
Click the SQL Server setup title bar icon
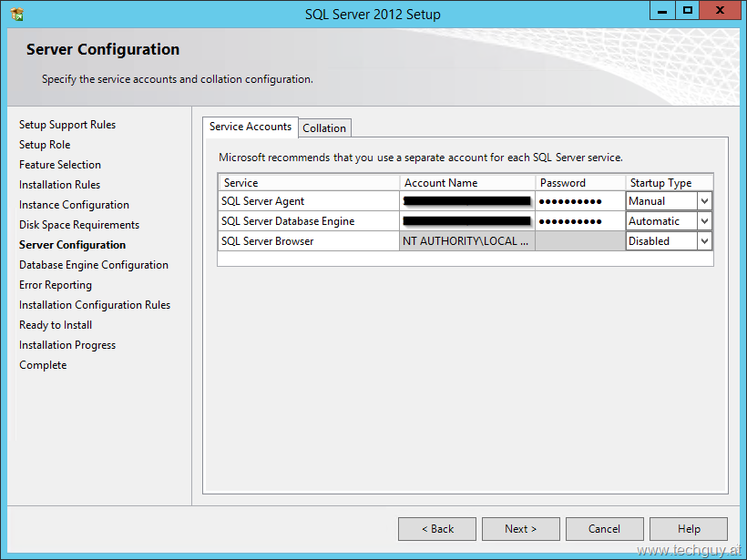tap(17, 15)
